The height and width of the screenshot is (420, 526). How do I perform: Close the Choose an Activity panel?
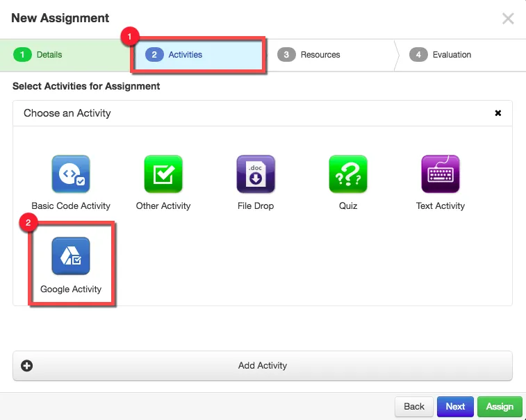pyautogui.click(x=498, y=113)
